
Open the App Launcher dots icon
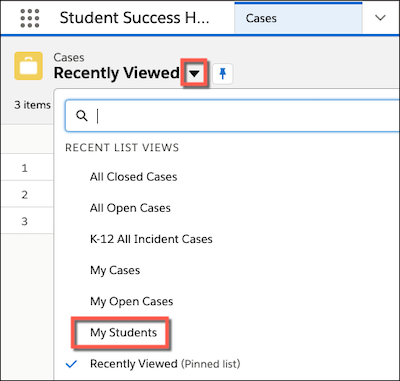[30, 18]
